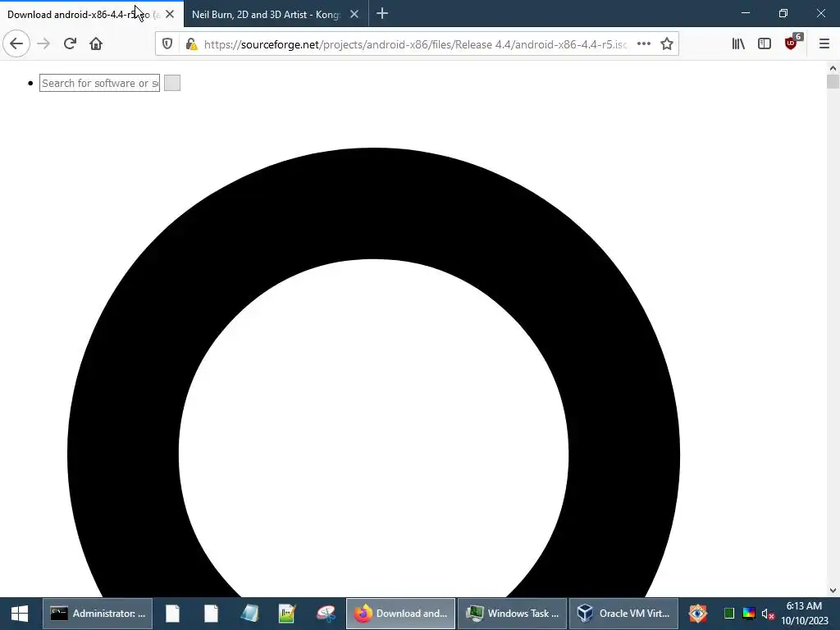840x630 pixels.
Task: Click the page scrollbar up arrow
Action: (833, 68)
